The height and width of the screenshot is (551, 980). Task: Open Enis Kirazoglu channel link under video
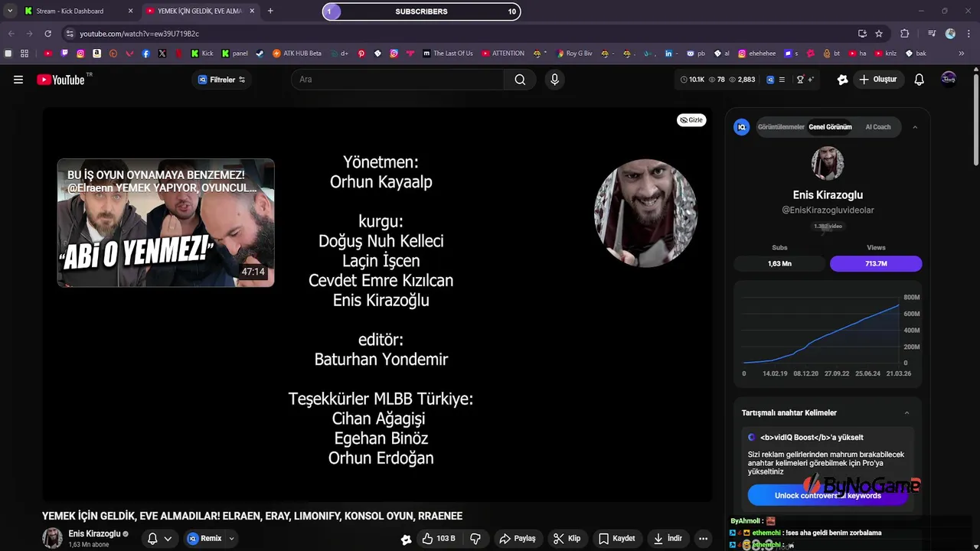pyautogui.click(x=94, y=534)
